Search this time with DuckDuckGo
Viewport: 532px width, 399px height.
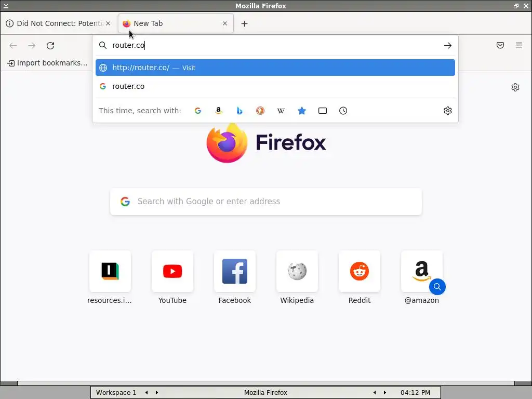pyautogui.click(x=260, y=111)
